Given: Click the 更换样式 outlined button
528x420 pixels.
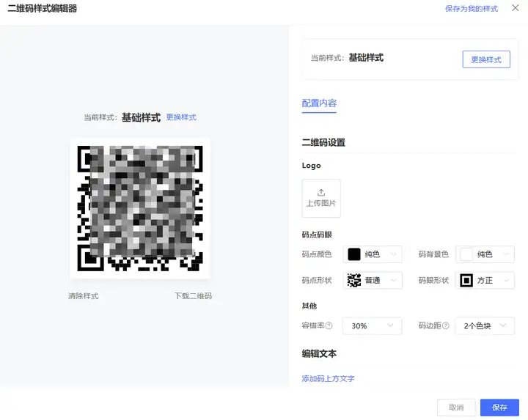Looking at the screenshot, I should 486,59.
